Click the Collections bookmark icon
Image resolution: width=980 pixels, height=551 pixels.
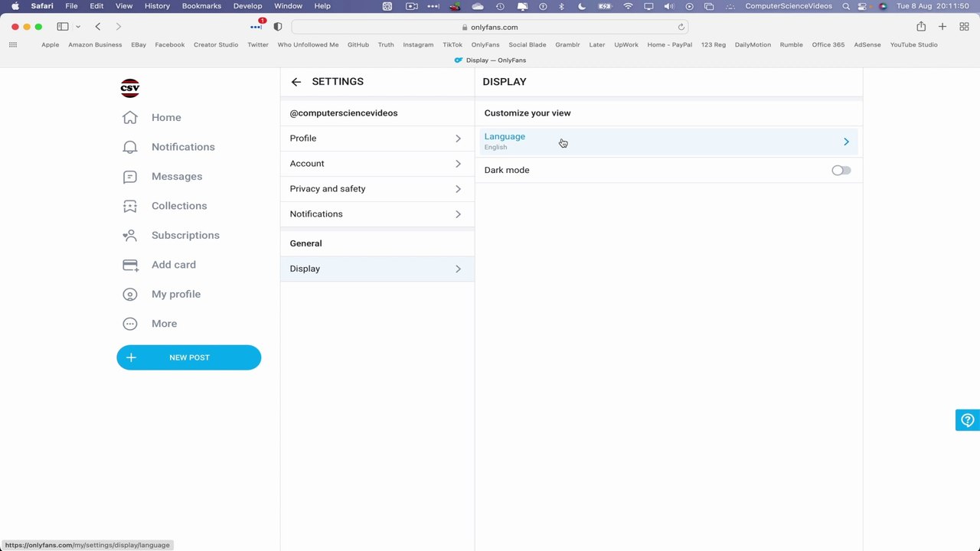tap(130, 206)
